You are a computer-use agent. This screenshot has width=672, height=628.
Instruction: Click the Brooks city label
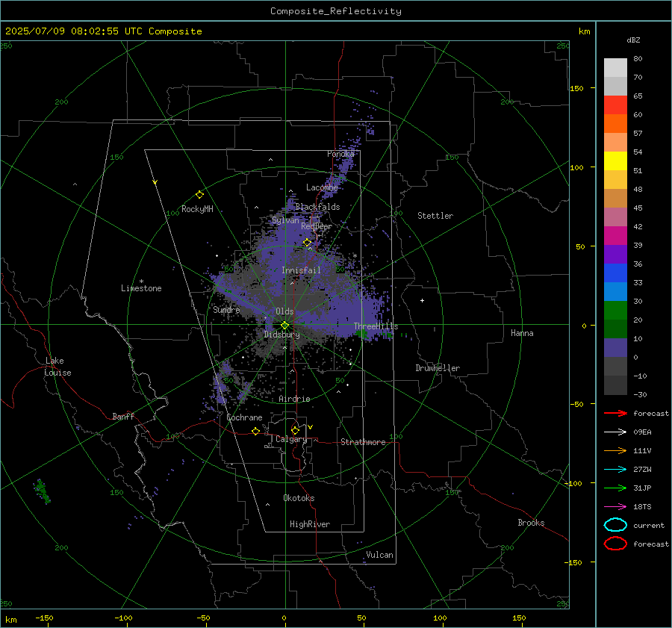point(531,523)
